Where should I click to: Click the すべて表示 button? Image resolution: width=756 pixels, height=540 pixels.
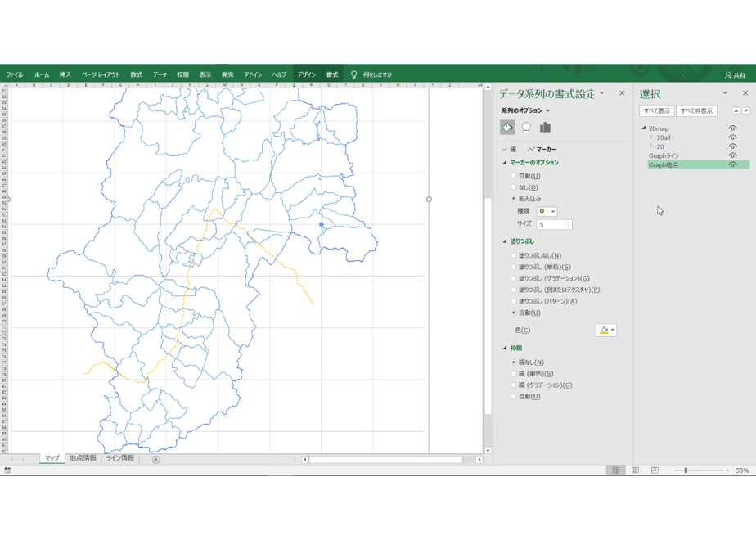pyautogui.click(x=657, y=111)
